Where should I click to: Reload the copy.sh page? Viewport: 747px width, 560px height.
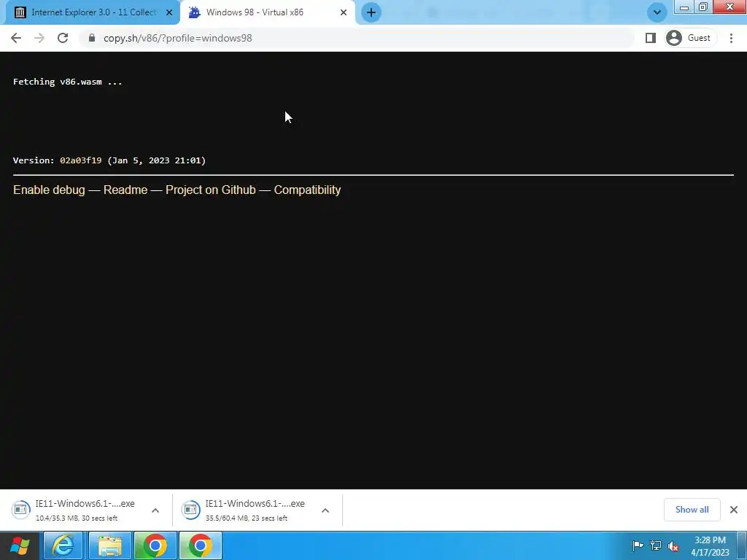pos(63,38)
